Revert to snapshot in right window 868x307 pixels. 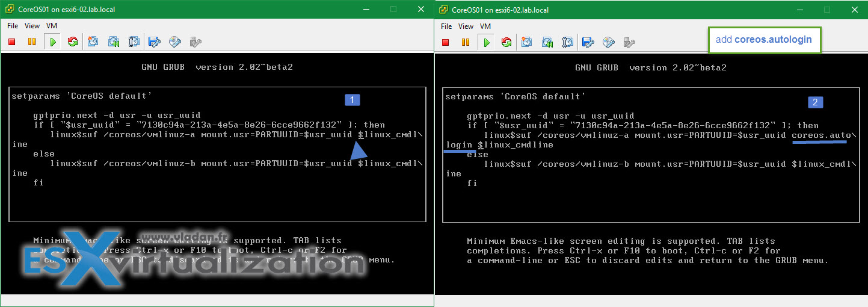click(x=547, y=42)
